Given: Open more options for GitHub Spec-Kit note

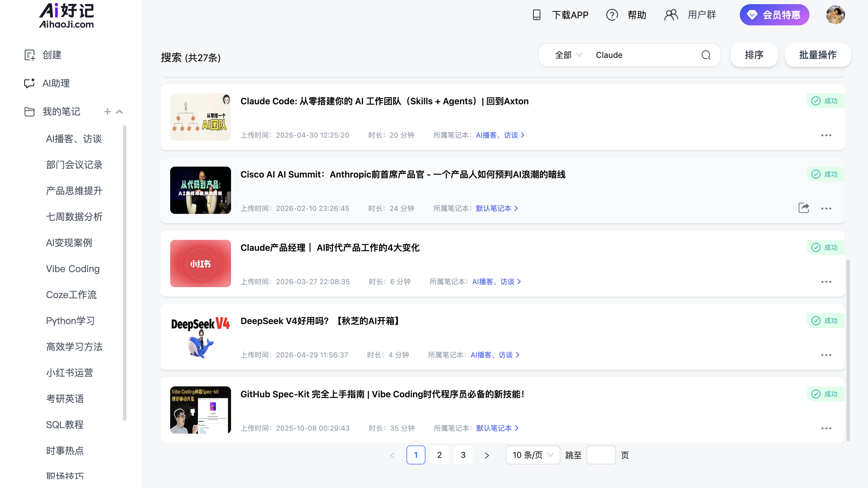Looking at the screenshot, I should pos(826,428).
